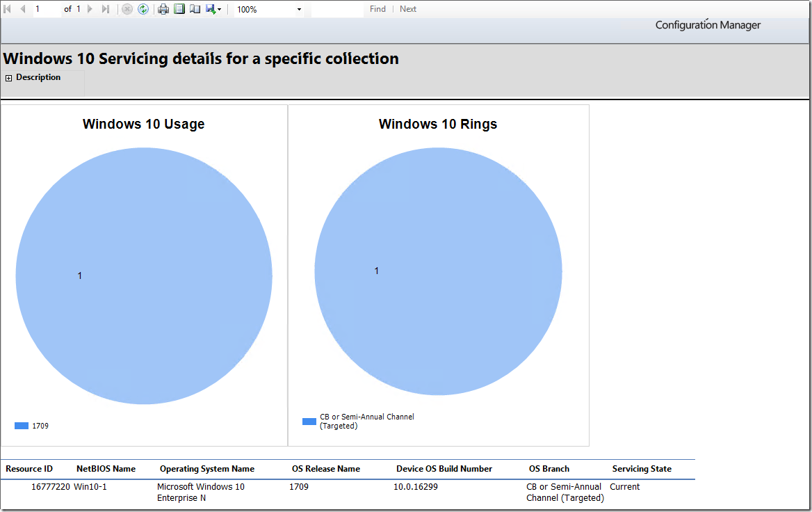Stop report rendering

click(x=127, y=9)
